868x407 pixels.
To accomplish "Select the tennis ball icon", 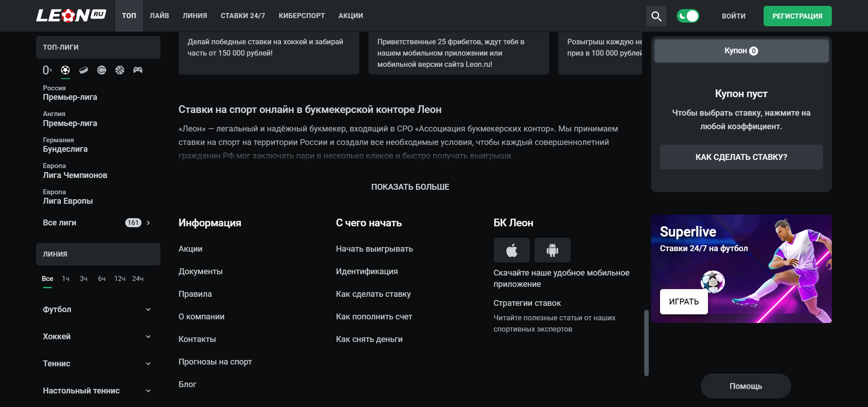I will point(102,70).
